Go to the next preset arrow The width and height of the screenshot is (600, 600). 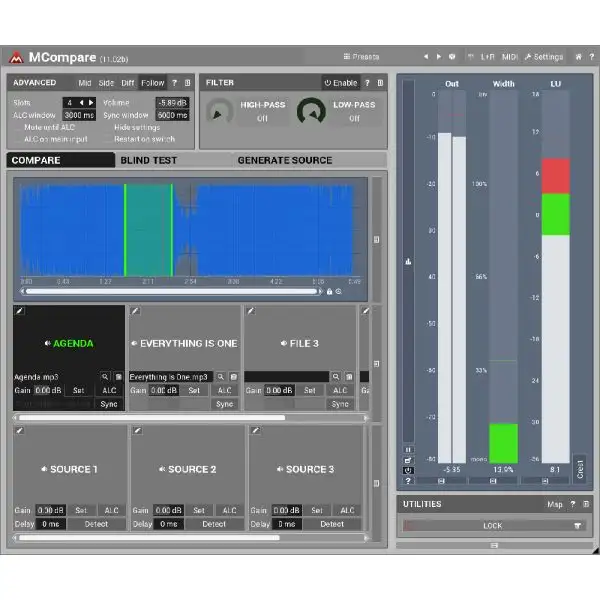[439, 57]
